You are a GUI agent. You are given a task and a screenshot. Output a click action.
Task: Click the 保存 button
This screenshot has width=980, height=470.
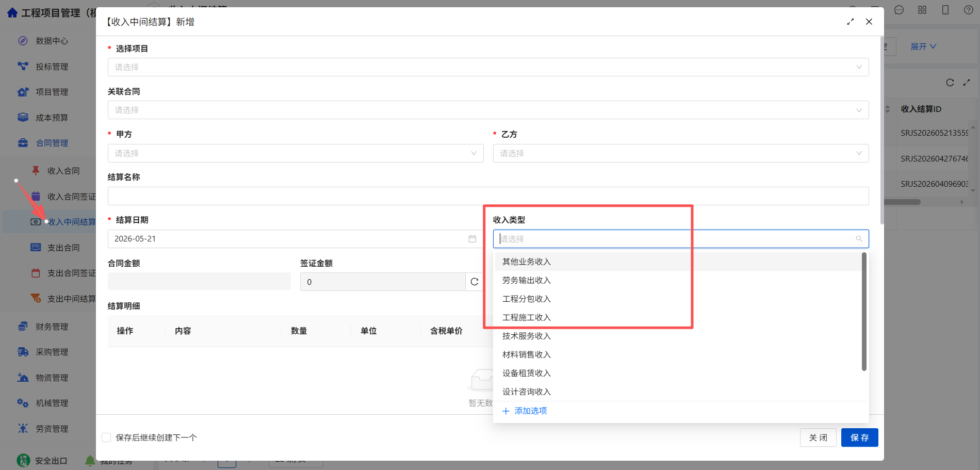[x=859, y=437]
